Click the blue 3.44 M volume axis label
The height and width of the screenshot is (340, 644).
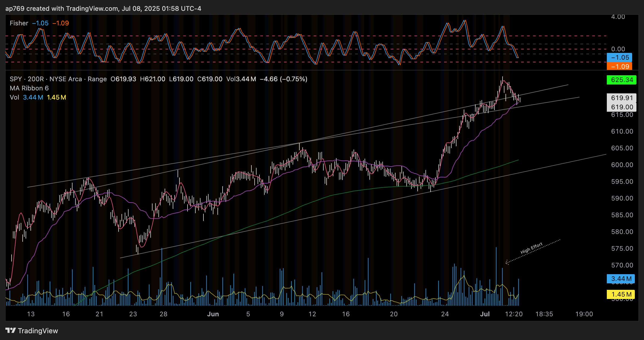tap(621, 279)
